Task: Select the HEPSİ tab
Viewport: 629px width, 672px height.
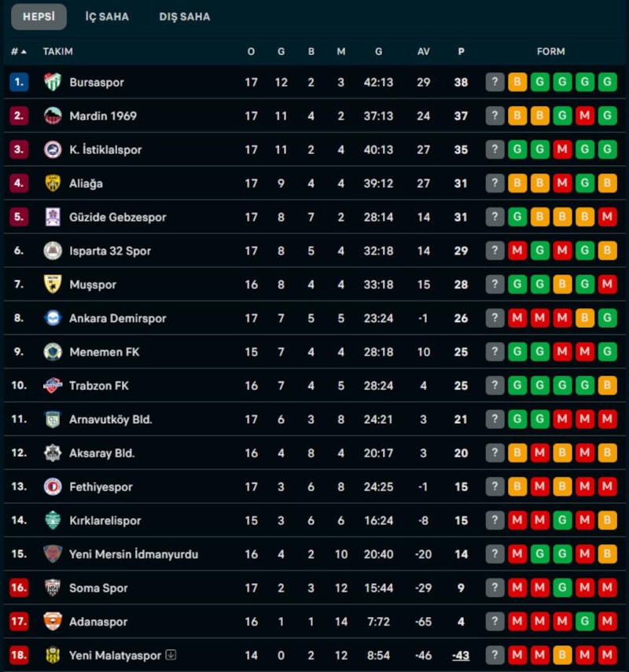Action: (39, 17)
